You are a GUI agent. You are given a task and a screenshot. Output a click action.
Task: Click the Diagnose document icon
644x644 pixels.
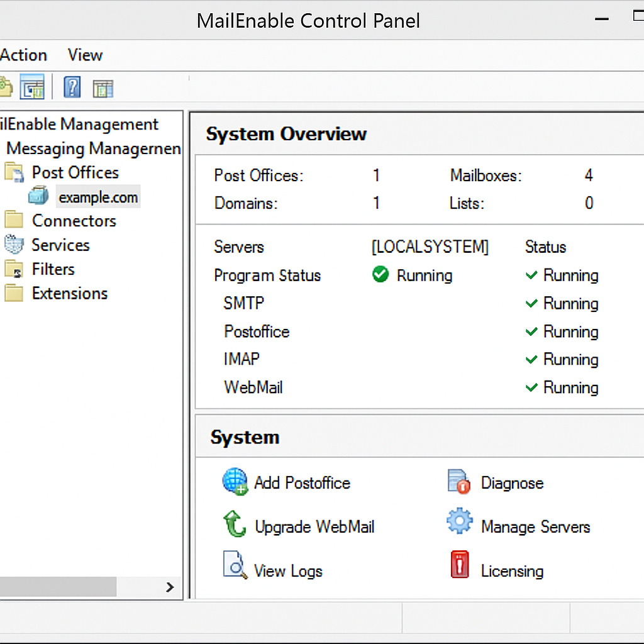click(x=458, y=481)
